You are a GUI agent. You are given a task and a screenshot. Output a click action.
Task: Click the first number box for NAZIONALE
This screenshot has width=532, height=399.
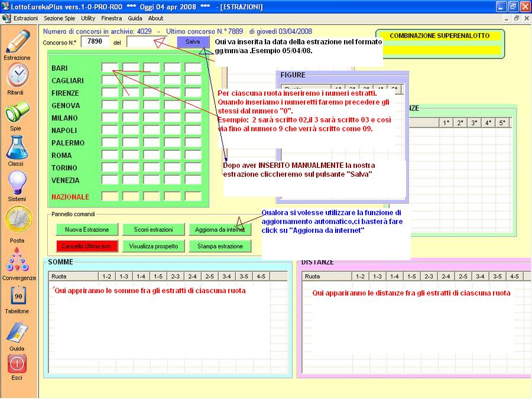tap(110, 196)
